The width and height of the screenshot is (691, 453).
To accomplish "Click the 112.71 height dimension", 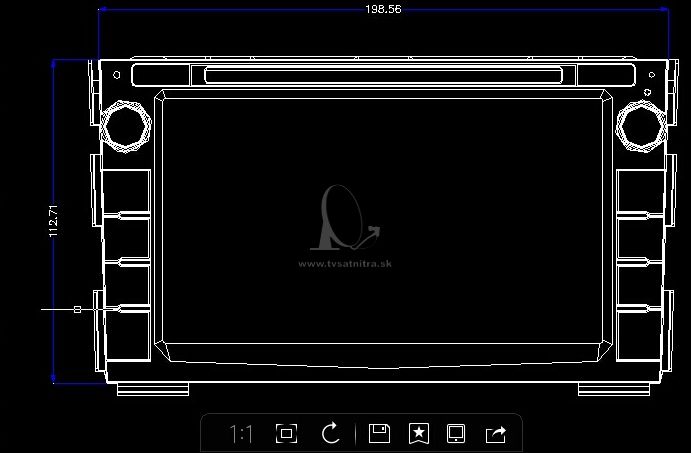I will [x=53, y=221].
